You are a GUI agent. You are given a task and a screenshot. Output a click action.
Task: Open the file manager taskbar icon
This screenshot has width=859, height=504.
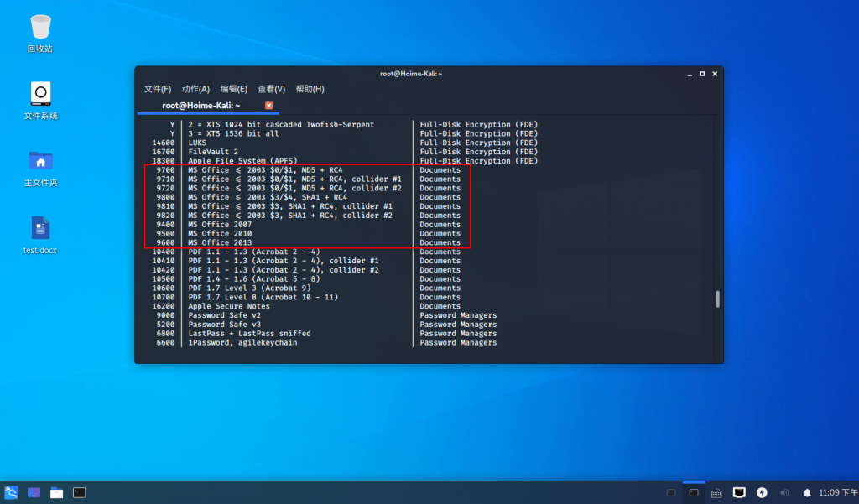pyautogui.click(x=56, y=492)
